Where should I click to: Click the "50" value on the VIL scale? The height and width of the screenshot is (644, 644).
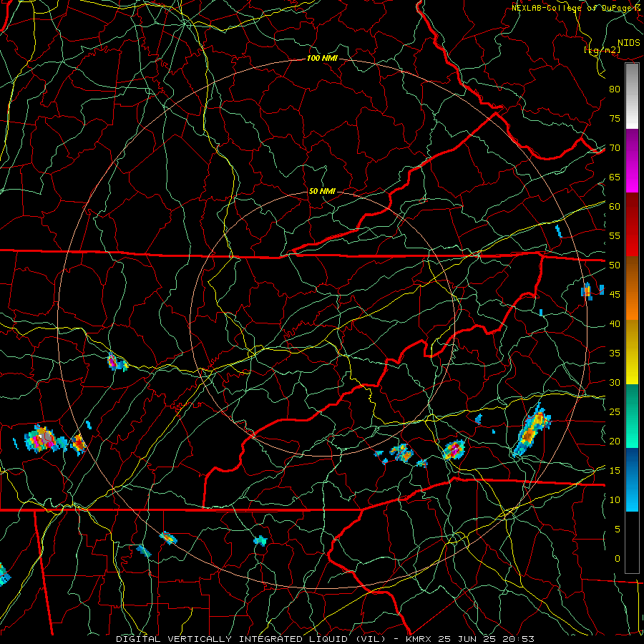615,265
